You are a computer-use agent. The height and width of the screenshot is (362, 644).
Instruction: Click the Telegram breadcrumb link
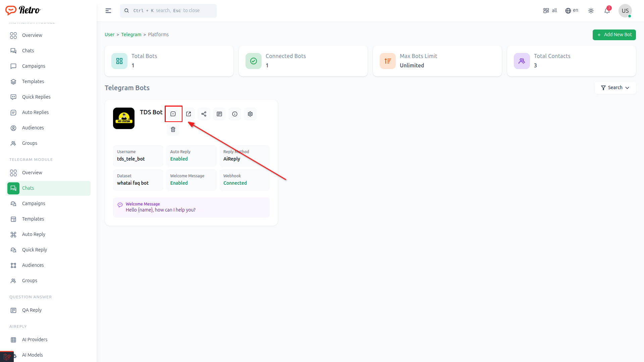(x=131, y=35)
